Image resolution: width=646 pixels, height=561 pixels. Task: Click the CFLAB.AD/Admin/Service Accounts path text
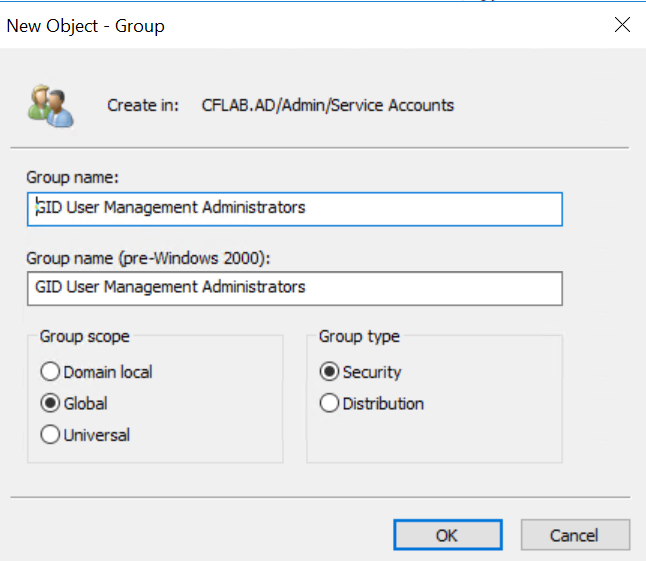328,105
